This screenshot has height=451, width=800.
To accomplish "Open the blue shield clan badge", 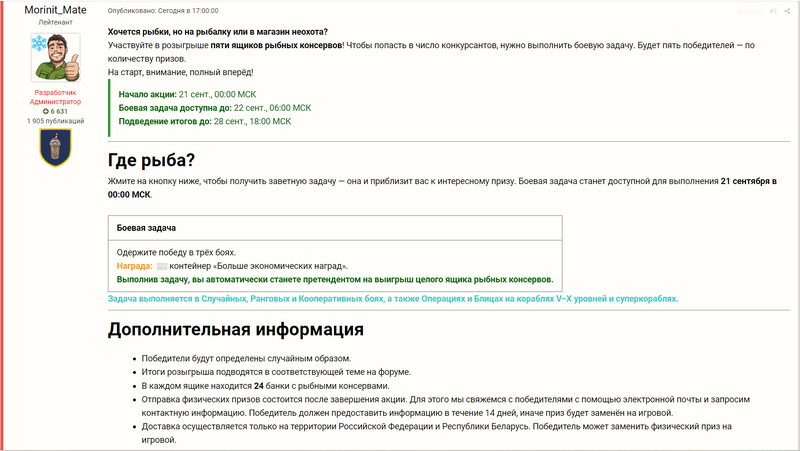I will 55,147.
